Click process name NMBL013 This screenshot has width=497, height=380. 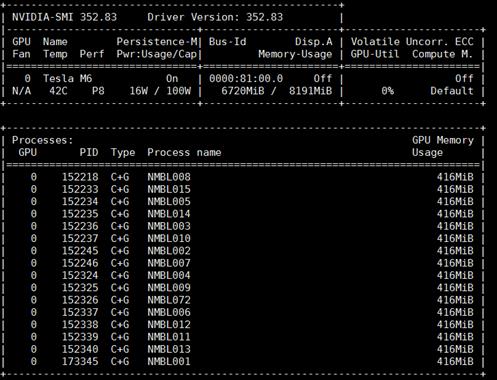tap(169, 350)
